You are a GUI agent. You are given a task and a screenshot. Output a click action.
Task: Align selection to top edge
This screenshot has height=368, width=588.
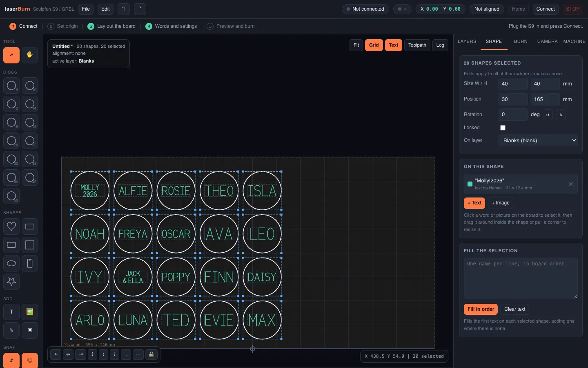[93, 355]
